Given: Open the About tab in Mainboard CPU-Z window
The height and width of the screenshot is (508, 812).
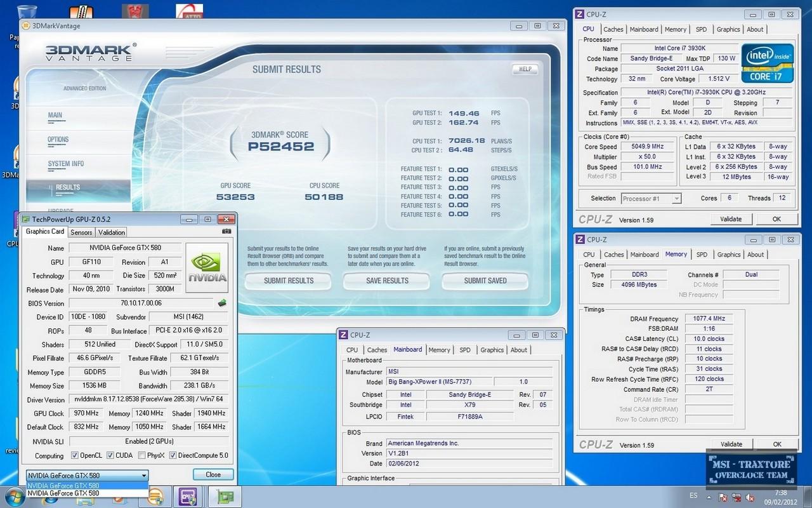Looking at the screenshot, I should pos(519,350).
